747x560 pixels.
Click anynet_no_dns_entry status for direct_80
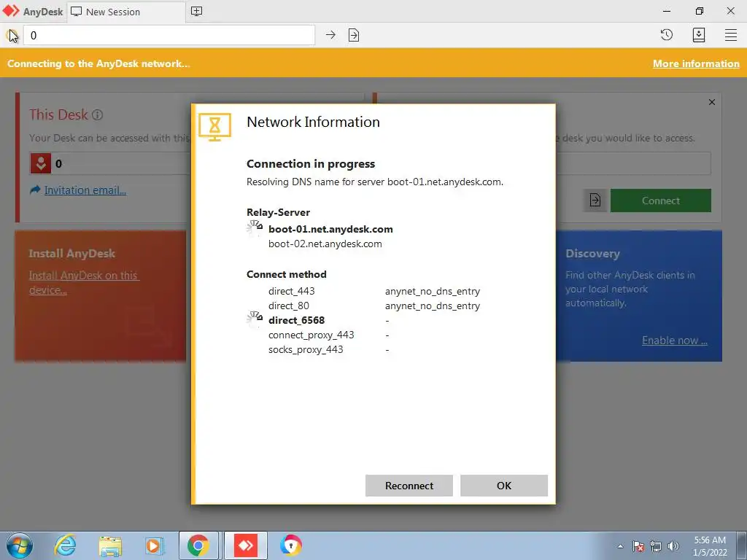pyautogui.click(x=432, y=306)
